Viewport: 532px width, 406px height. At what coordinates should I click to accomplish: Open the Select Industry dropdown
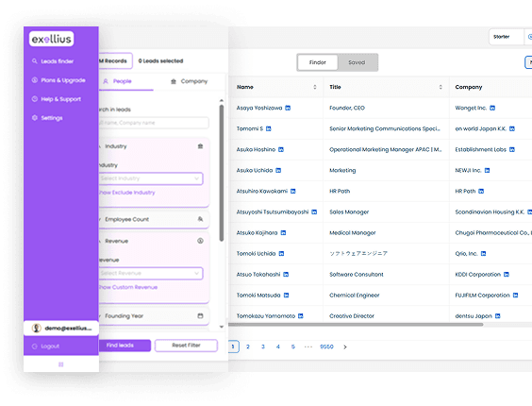151,178
